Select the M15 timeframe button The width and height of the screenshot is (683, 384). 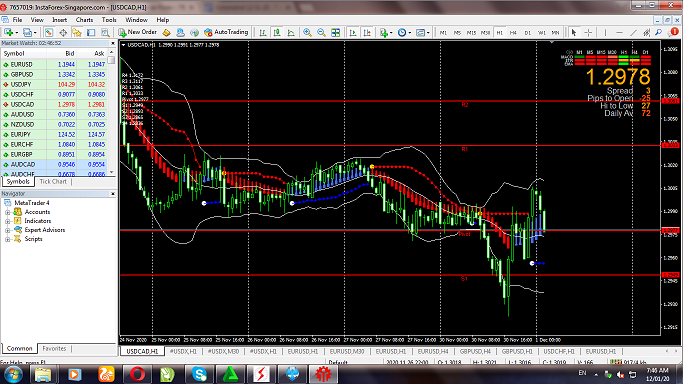pos(471,33)
